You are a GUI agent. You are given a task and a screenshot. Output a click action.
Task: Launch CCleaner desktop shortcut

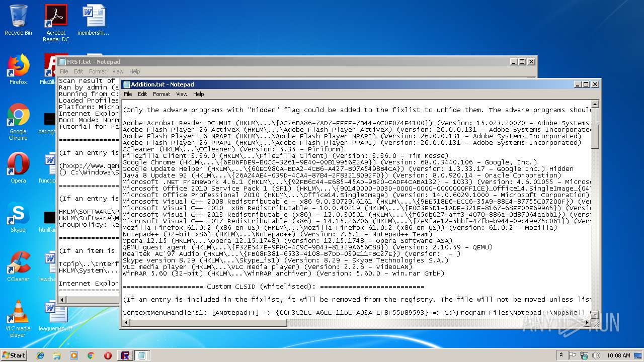point(18,266)
